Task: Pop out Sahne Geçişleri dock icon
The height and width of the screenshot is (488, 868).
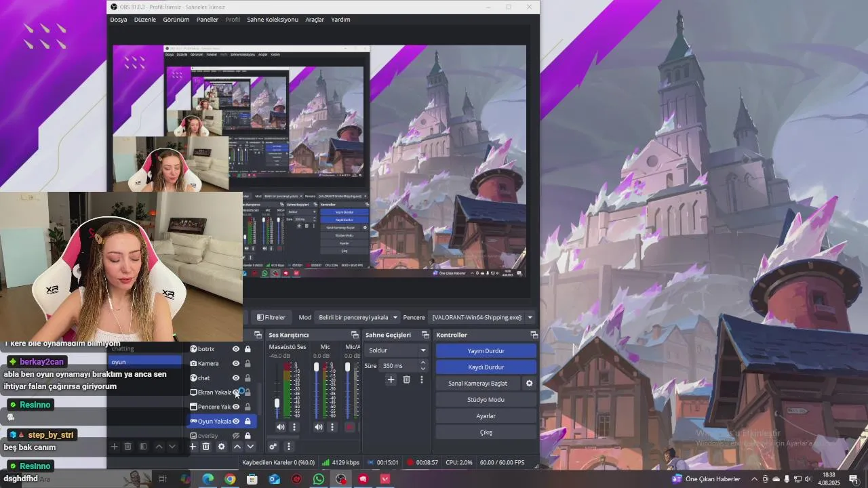Action: (x=425, y=335)
